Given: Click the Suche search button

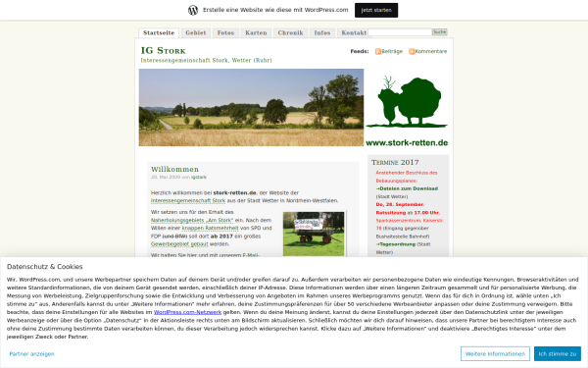Looking at the screenshot, I should [x=439, y=32].
